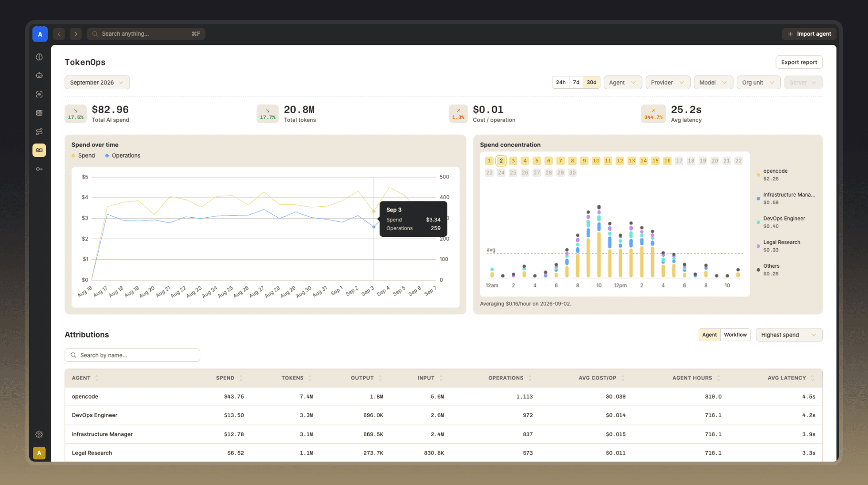
Task: Click the opencode row in Attributions table
Action: [444, 397]
